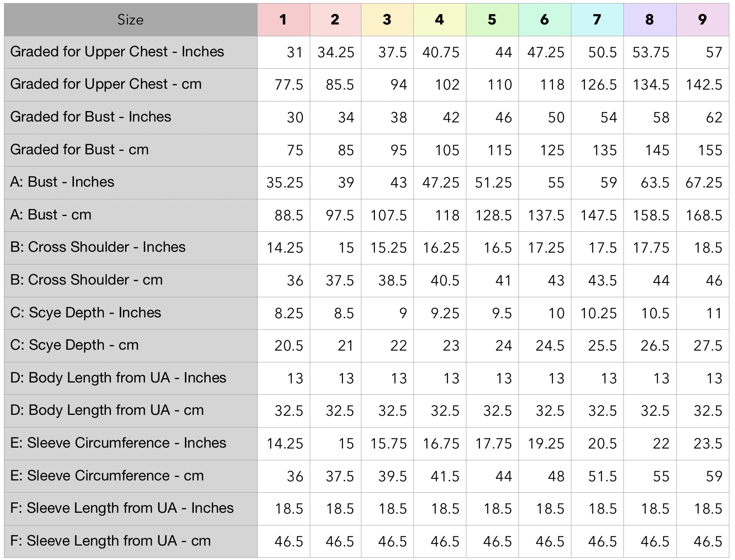Viewport: 735px width, 560px height.
Task: Click E: Sleeve Circumference - Inches row label
Action: coord(118,443)
